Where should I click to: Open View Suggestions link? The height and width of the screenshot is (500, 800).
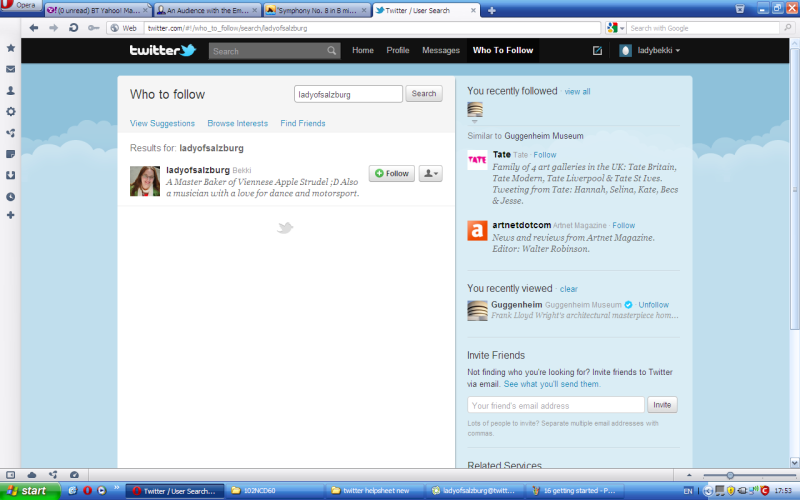tap(162, 123)
